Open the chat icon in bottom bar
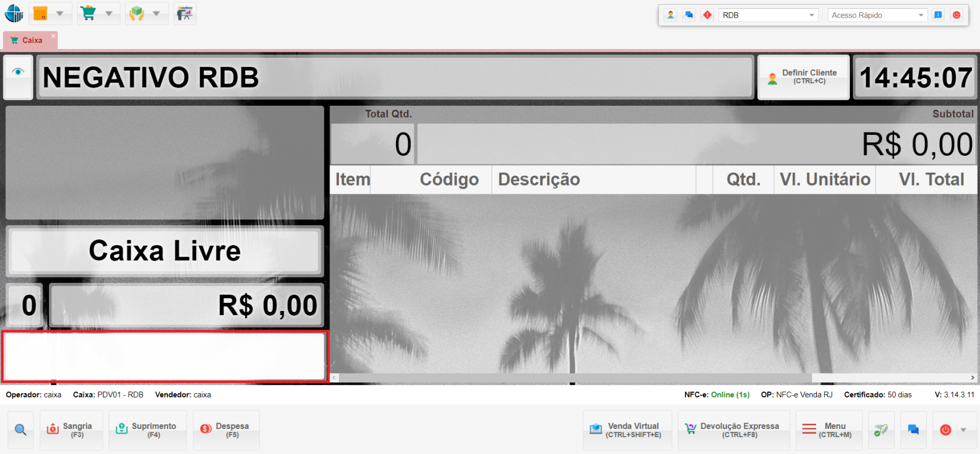 pyautogui.click(x=913, y=430)
